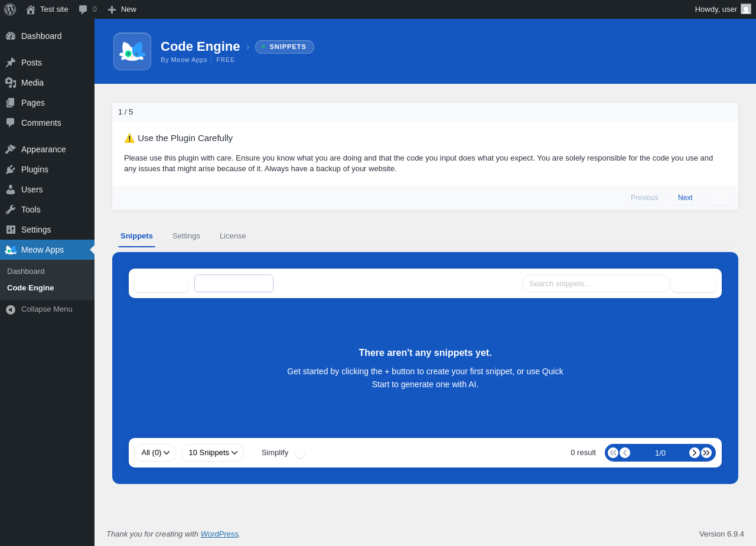Go to the first page of snippets
This screenshot has height=546, width=756.
point(613,453)
